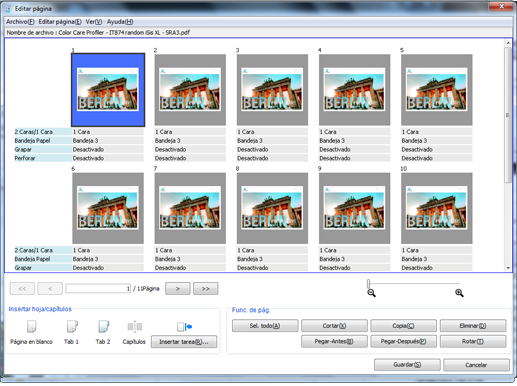
Task: Click the Cortar(X) button
Action: point(334,326)
